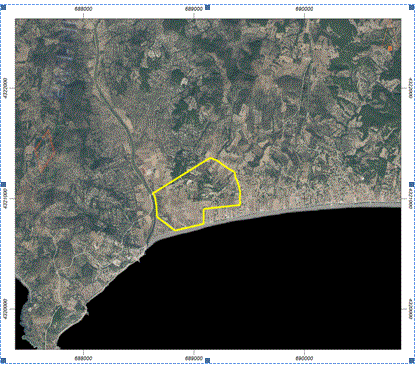Screen dimensions: 420x370
Task: Click the 688000 grid label along bottom edge
Action: pos(83,358)
